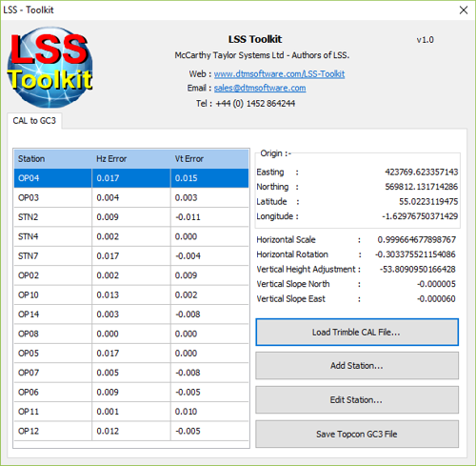This screenshot has width=476, height=466.
Task: Click Horizontal Rotation value -0.303375521154086
Action: pyautogui.click(x=415, y=254)
